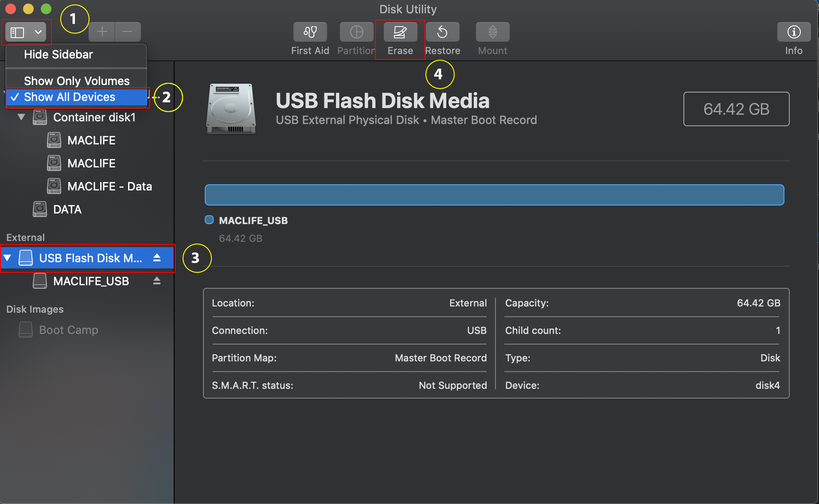Toggle the Show All Devices option
Screen dimensions: 819x504
pyautogui.click(x=70, y=97)
